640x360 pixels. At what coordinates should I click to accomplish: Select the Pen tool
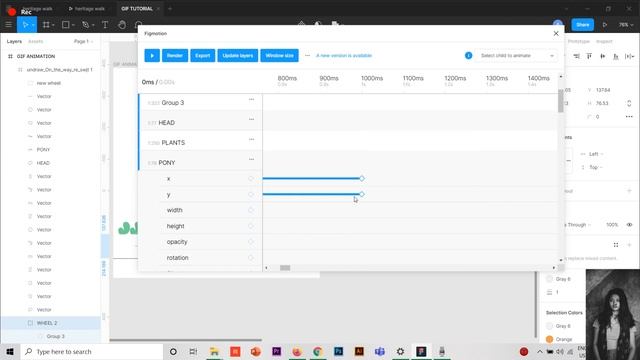tap(85, 25)
